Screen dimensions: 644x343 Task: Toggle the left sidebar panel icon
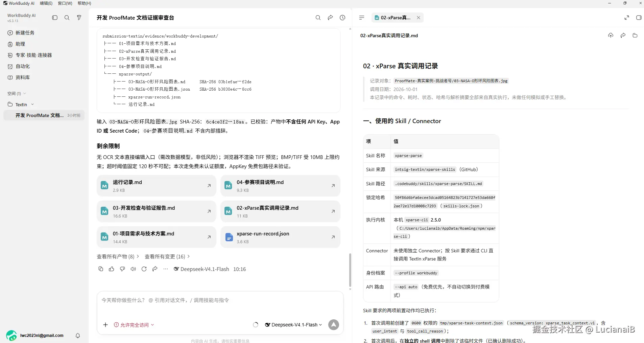(x=55, y=18)
